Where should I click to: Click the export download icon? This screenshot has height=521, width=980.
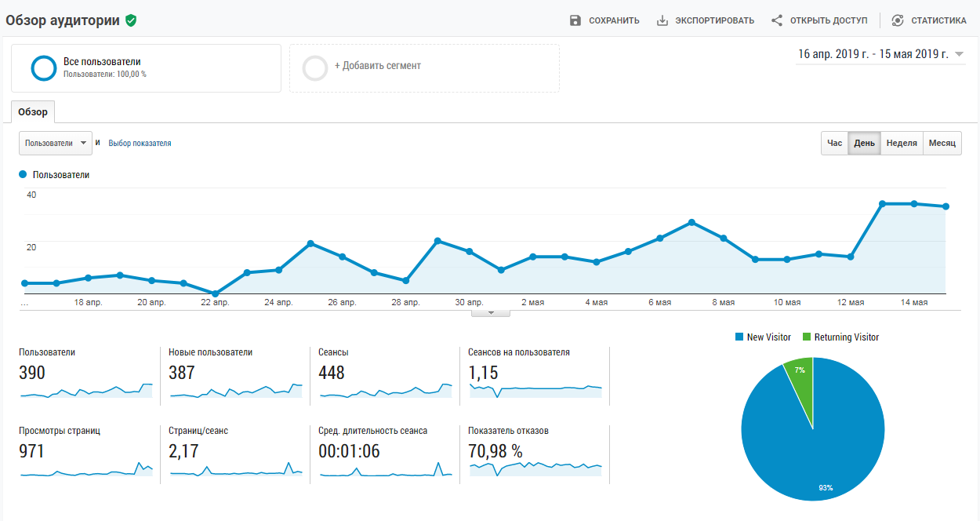coord(662,20)
